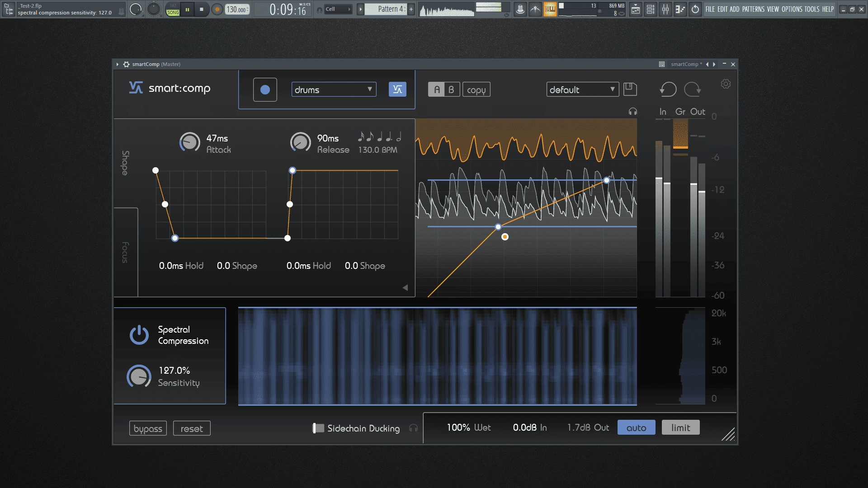This screenshot has width=868, height=488.
Task: Add a new pattern with plus button
Action: [411, 9]
